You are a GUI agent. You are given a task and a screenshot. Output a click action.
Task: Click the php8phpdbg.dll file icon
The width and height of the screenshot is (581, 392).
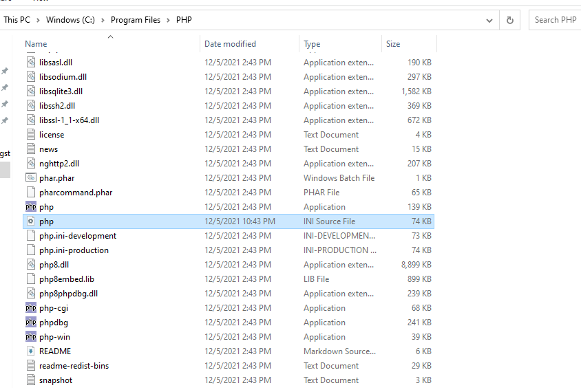coord(31,293)
